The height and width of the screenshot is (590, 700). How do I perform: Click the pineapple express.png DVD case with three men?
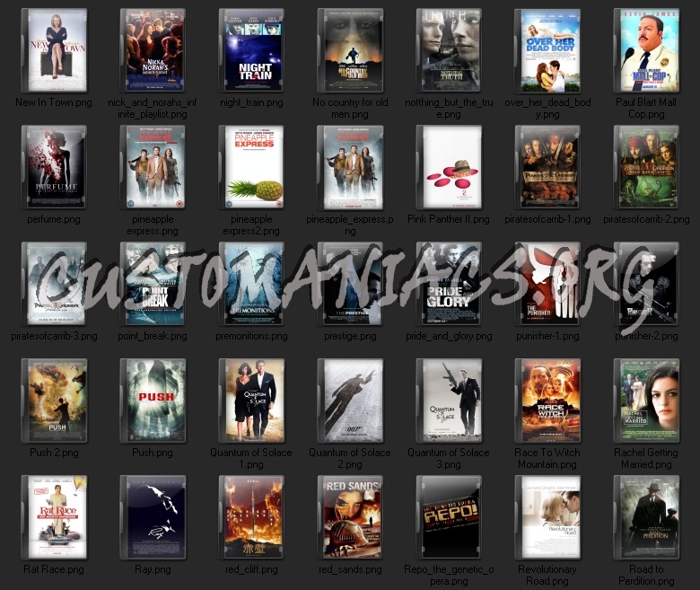153,167
